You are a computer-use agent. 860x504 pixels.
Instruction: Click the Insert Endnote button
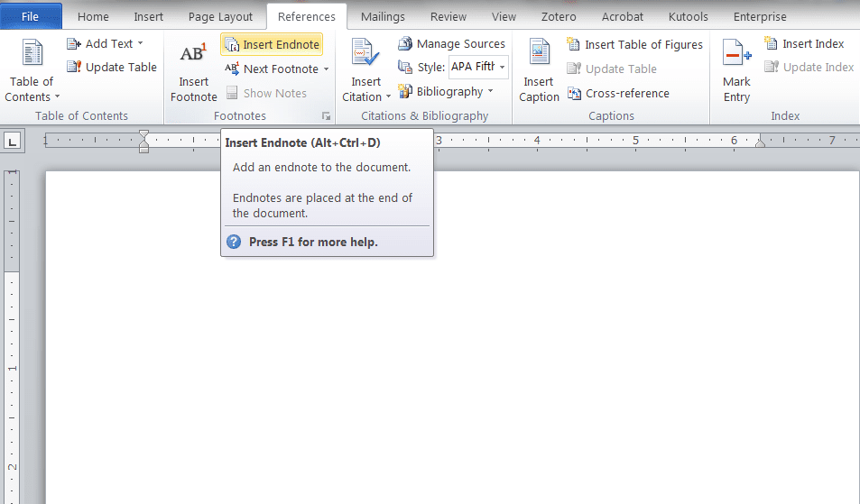point(272,44)
